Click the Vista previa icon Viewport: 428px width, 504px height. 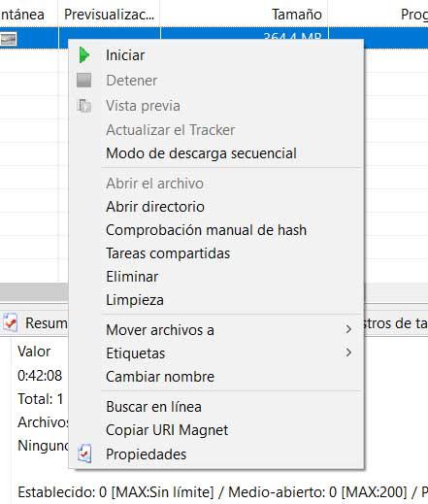[x=84, y=106]
